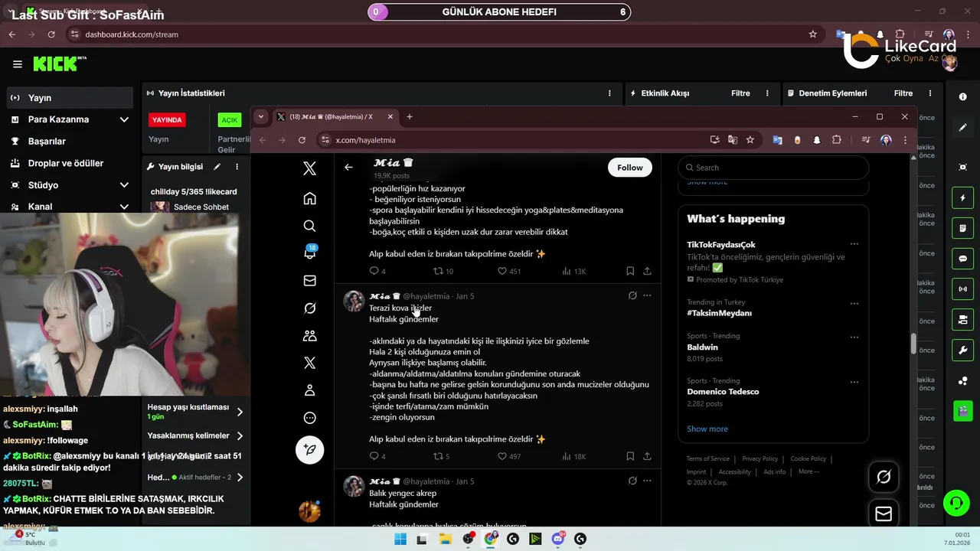The width and height of the screenshot is (980, 551).
Task: Open X Notifications bell with 18 badge
Action: 309,253
